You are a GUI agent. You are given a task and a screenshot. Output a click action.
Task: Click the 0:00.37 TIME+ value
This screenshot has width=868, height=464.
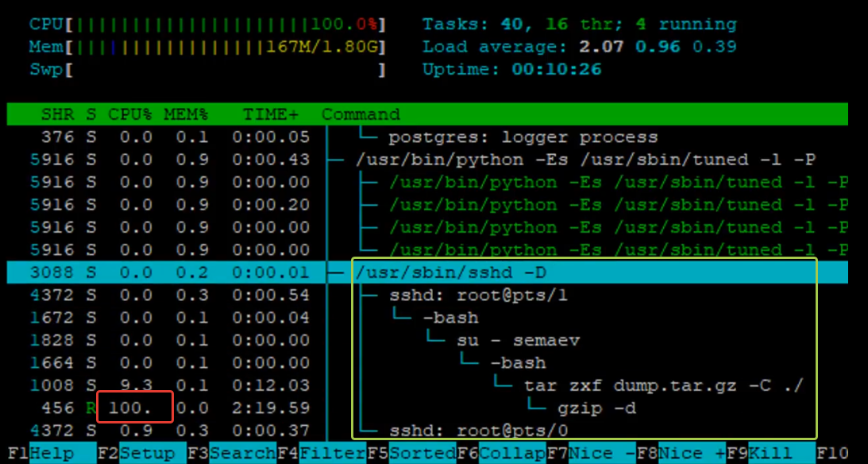(x=271, y=430)
